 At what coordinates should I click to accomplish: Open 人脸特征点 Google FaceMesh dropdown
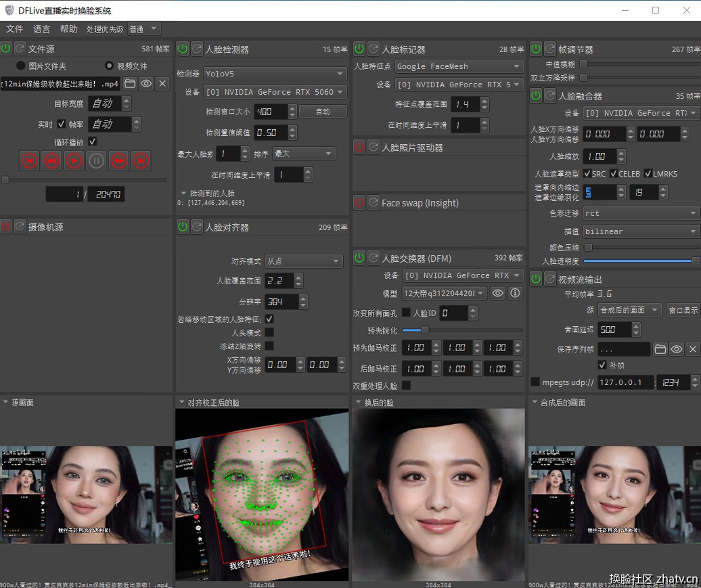click(x=459, y=66)
